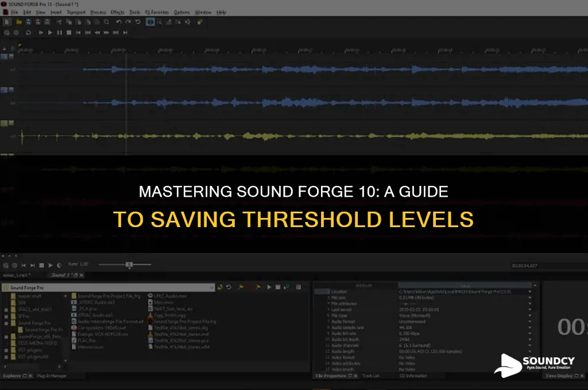Screen dimensions: 588x390
Task: Open the Location value dropdown arrow
Action: 530,291
